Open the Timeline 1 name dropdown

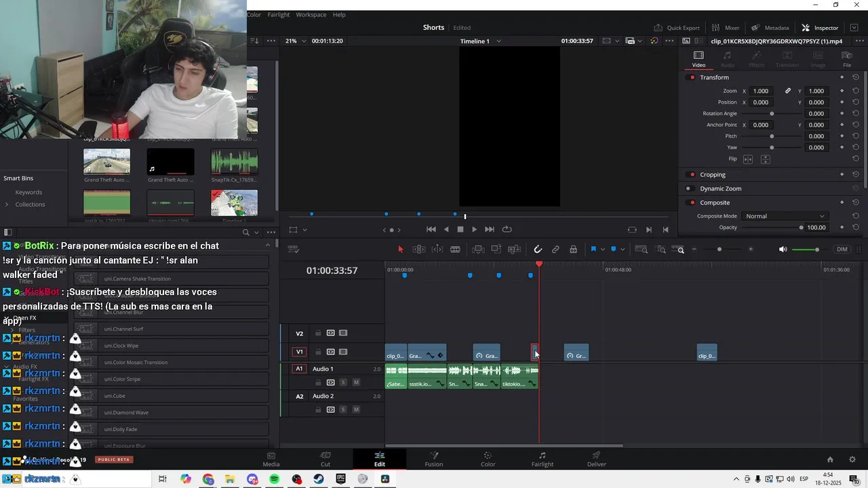click(x=481, y=41)
